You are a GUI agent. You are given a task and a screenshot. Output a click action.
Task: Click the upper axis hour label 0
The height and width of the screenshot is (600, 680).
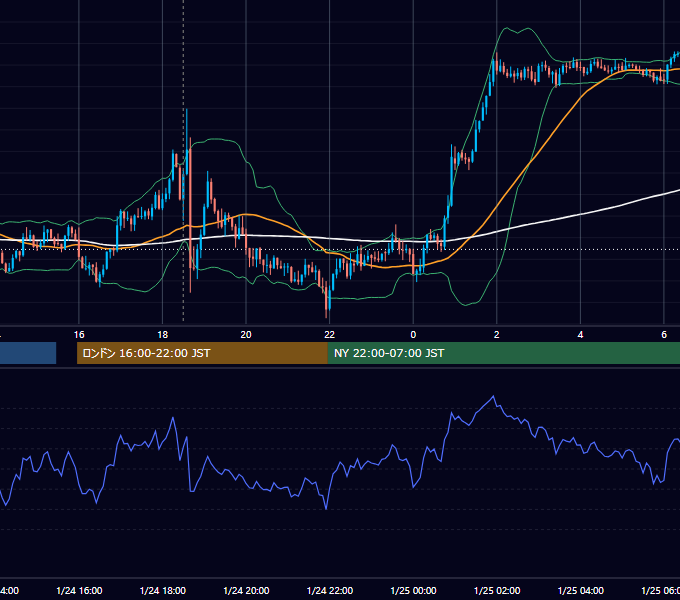[x=413, y=335]
